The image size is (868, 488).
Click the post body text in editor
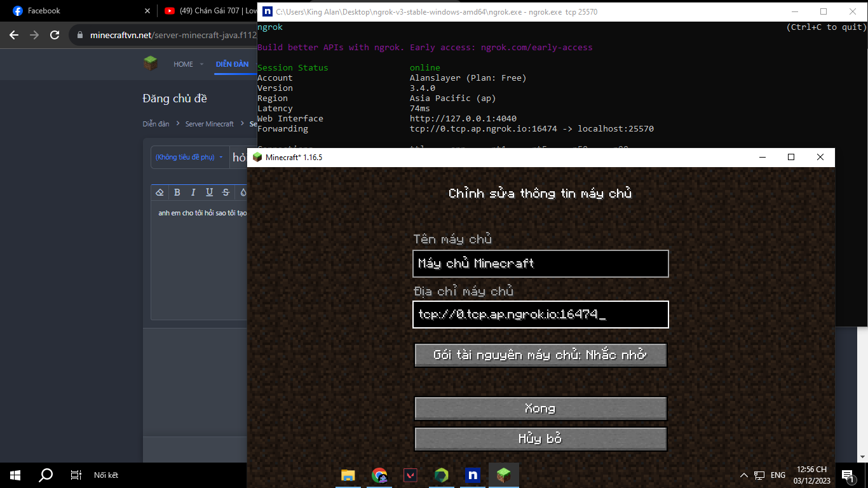[x=203, y=213]
